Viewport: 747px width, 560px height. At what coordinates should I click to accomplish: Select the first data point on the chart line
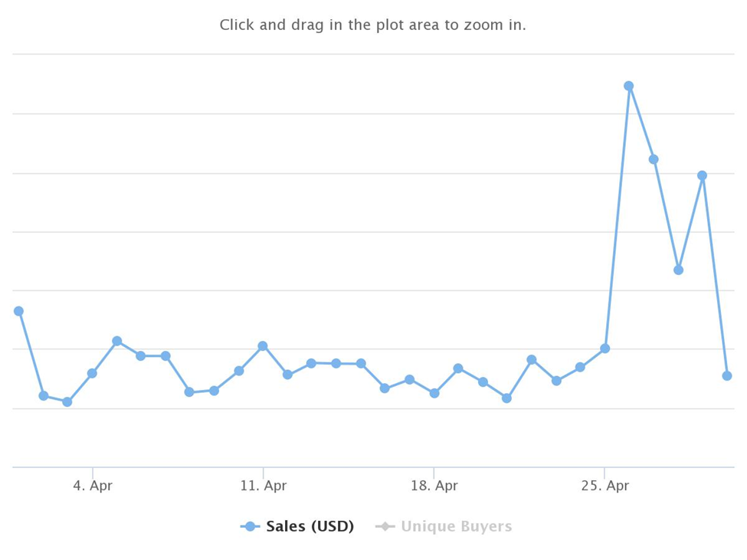pos(18,312)
